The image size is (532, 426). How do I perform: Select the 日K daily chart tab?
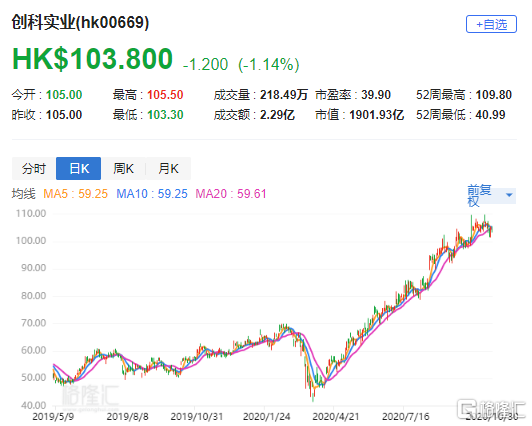click(x=78, y=168)
